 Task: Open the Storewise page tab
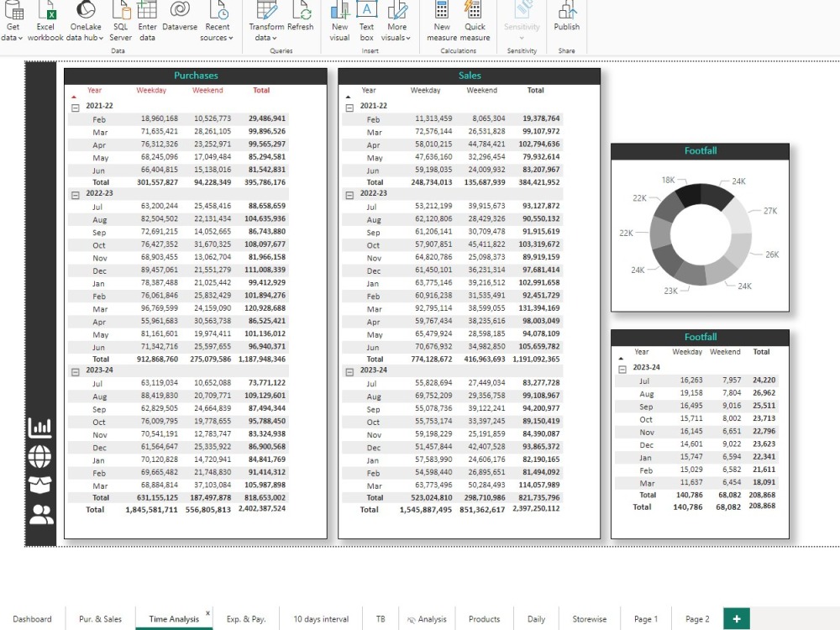tap(591, 618)
